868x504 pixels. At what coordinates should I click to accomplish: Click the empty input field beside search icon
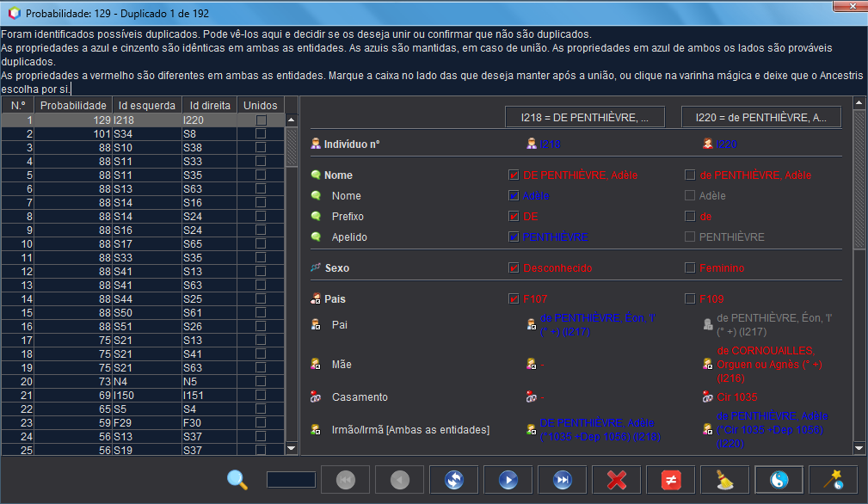pyautogui.click(x=291, y=480)
